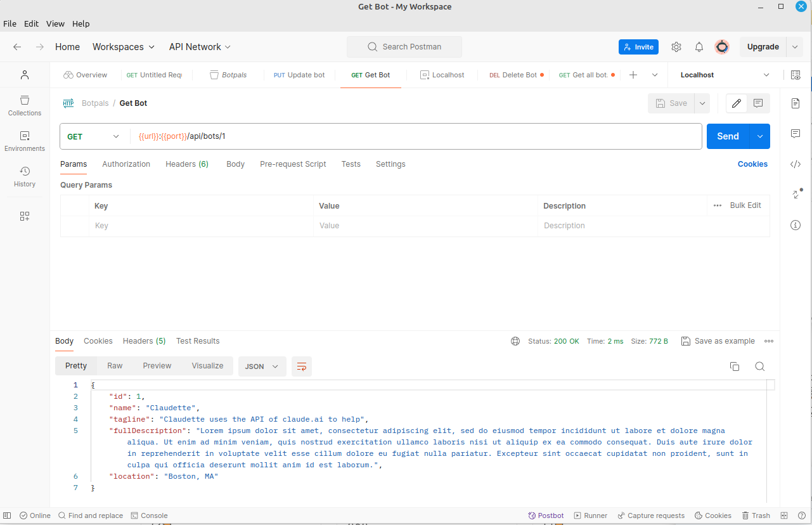Go forward with the right arrow icon
Viewport: 812px width, 525px height.
40,47
